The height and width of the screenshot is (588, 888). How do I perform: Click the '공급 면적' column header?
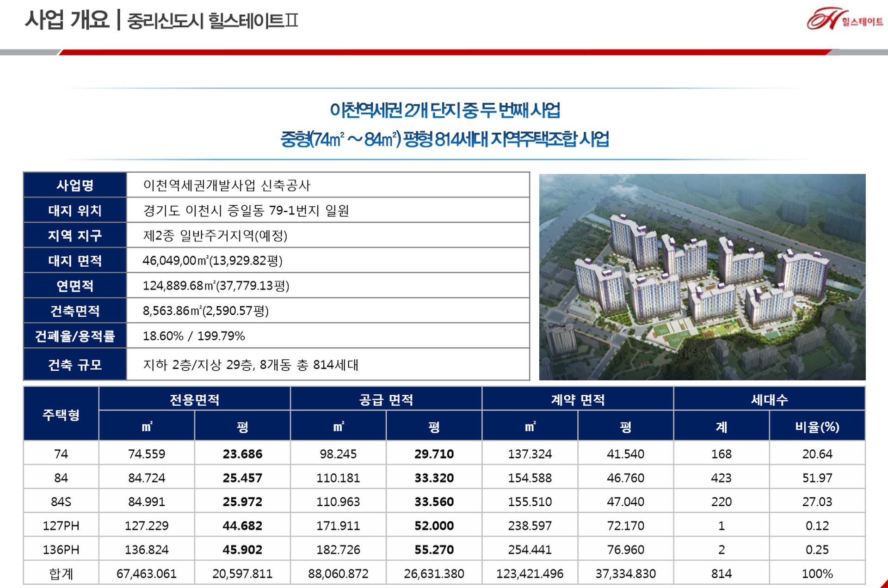tap(386, 399)
